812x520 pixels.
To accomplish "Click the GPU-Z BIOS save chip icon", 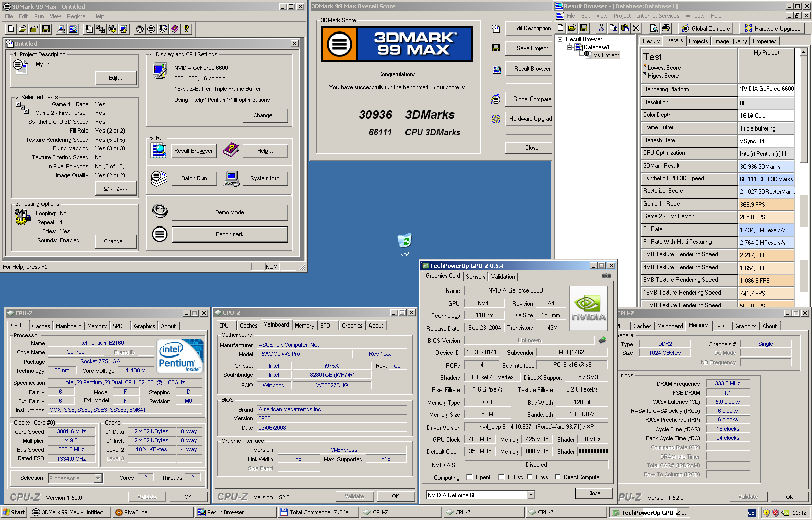I will [602, 340].
